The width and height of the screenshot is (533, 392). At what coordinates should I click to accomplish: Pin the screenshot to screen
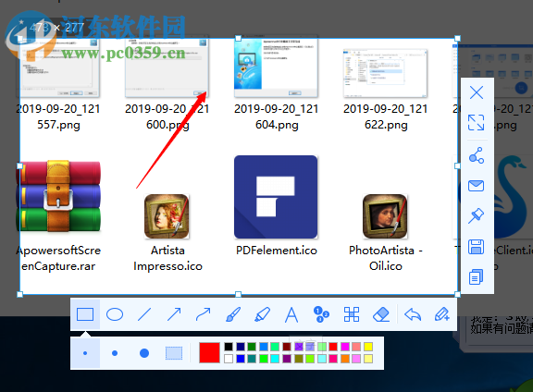(477, 216)
